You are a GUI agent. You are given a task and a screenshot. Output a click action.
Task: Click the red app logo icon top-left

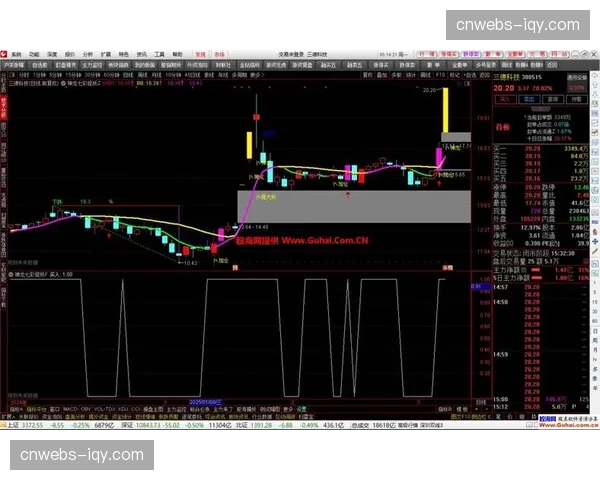(x=6, y=54)
